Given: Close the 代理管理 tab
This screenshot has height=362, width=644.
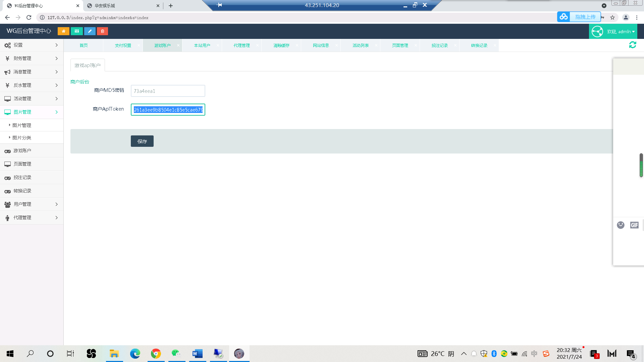Looking at the screenshot, I should click(257, 45).
